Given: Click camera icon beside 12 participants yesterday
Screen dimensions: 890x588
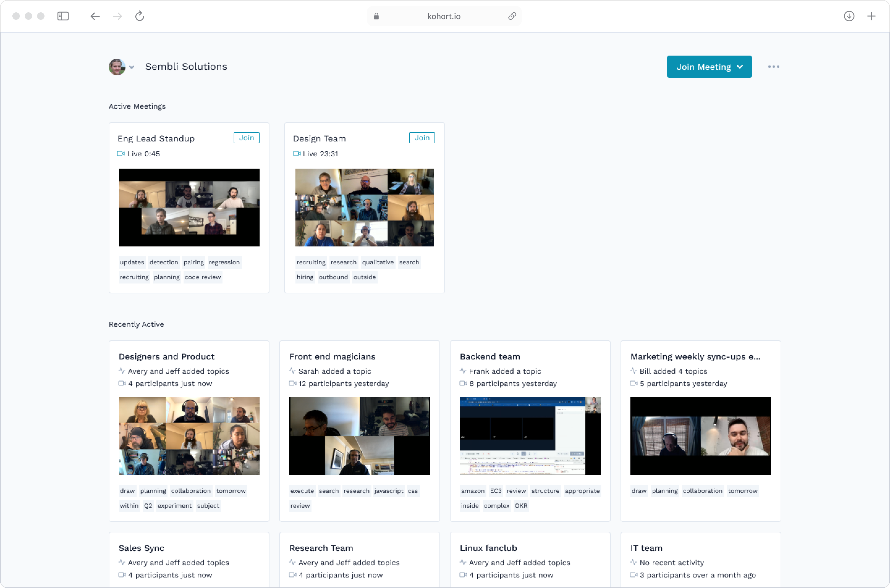Looking at the screenshot, I should [x=293, y=383].
